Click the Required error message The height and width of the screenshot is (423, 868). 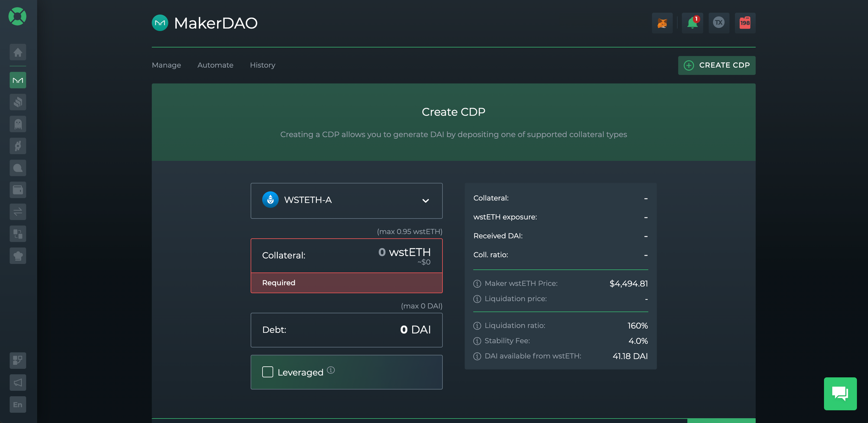pyautogui.click(x=279, y=283)
